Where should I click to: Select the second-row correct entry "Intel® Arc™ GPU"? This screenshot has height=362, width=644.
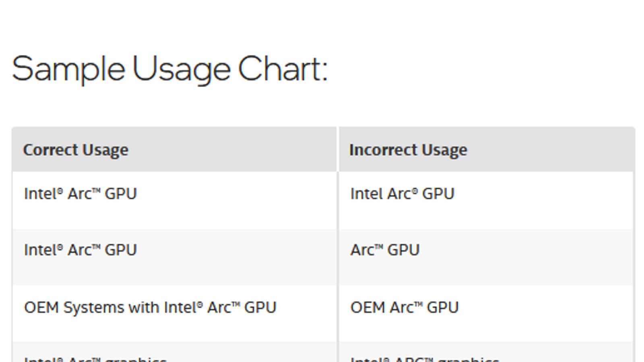[x=80, y=250]
